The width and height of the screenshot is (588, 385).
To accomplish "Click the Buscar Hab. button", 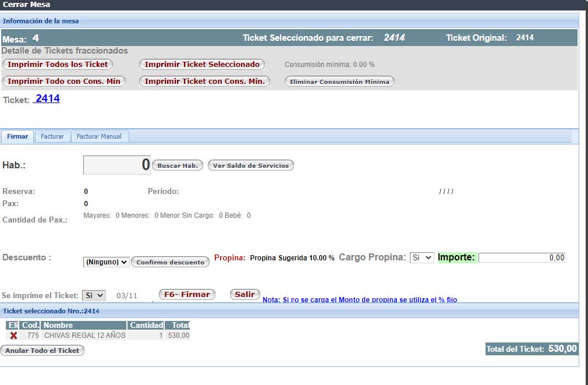I will coord(178,165).
